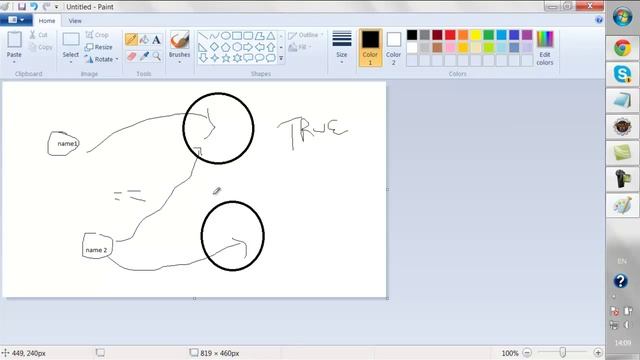
Task: Pick the Triangle shape
Action: click(271, 36)
